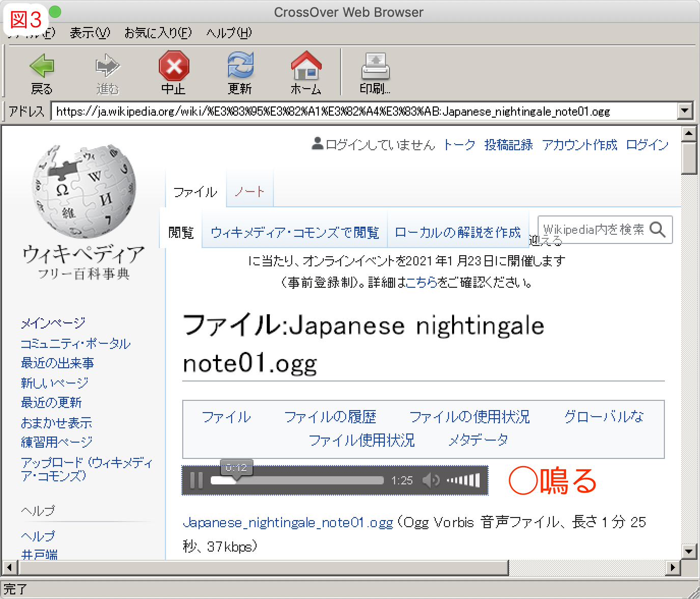Pause the audio player
This screenshot has height=599, width=700.
pos(196,480)
